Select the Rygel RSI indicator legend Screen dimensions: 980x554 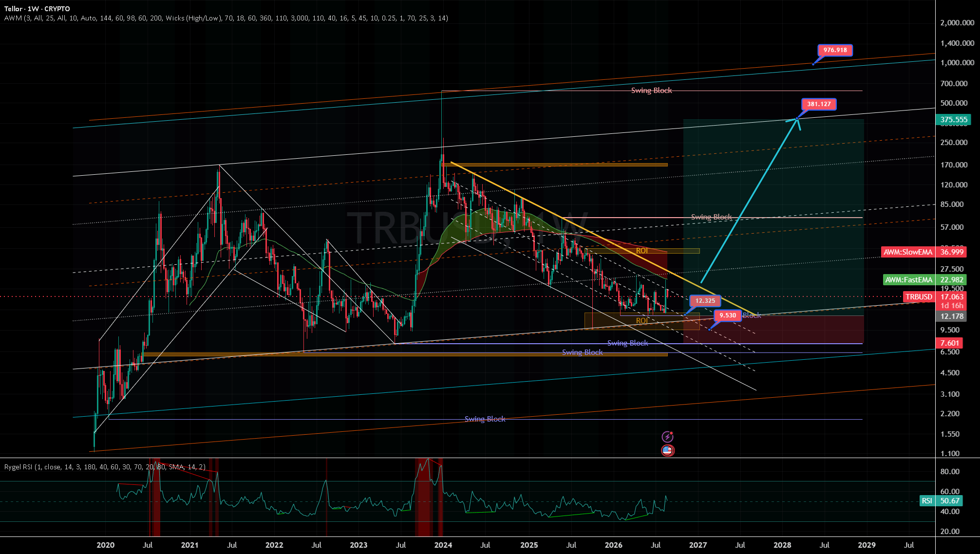105,467
